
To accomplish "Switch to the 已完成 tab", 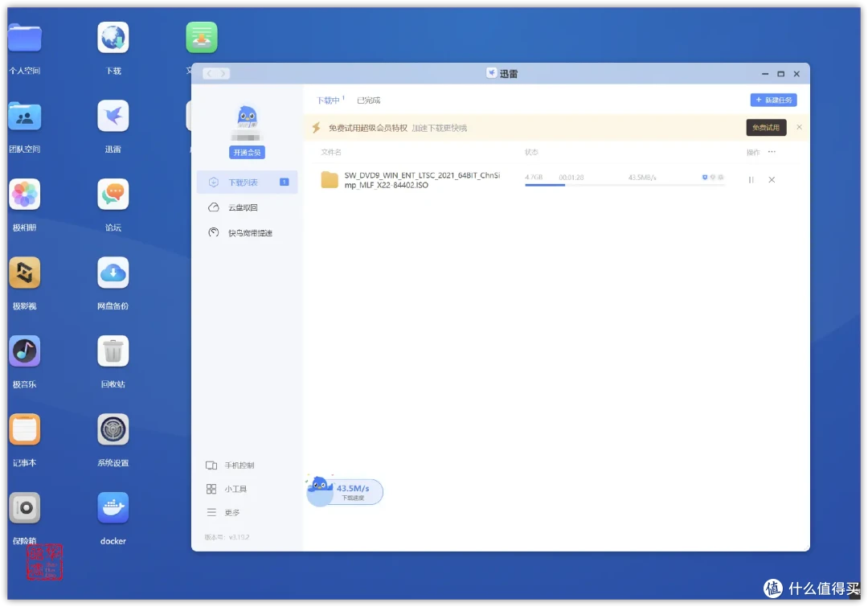I will (x=369, y=100).
